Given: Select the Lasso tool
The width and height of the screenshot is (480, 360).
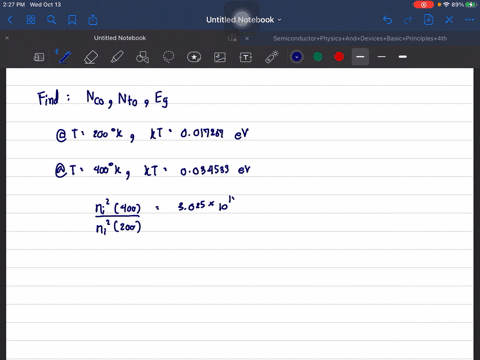Looking at the screenshot, I should [168, 57].
